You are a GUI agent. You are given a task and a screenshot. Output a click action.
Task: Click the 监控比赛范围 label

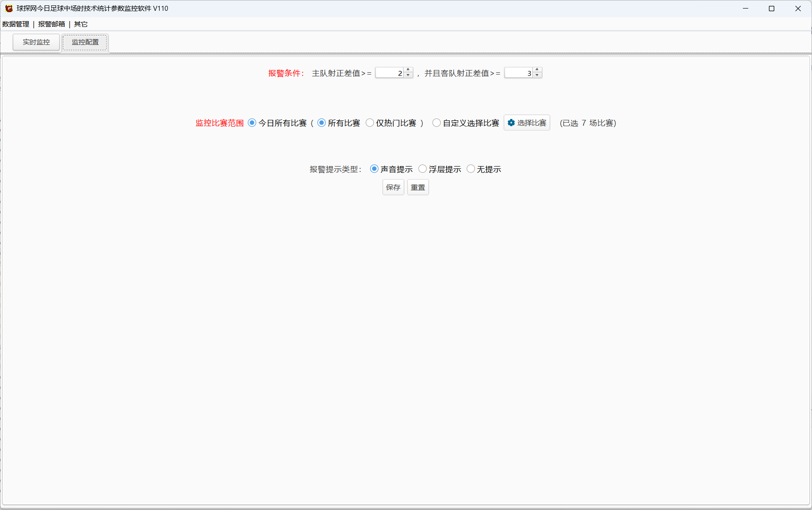219,123
